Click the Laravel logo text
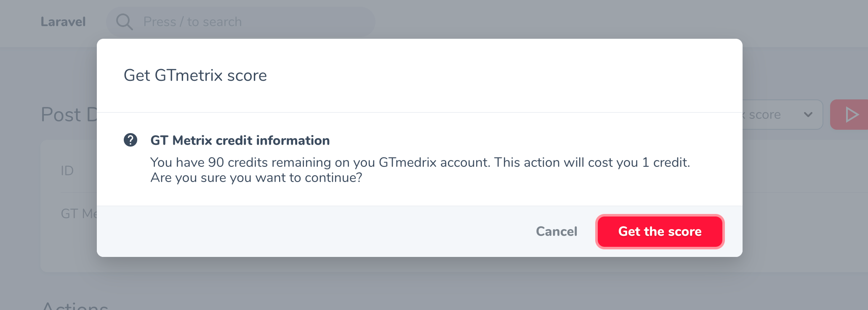The width and height of the screenshot is (868, 310). (63, 22)
